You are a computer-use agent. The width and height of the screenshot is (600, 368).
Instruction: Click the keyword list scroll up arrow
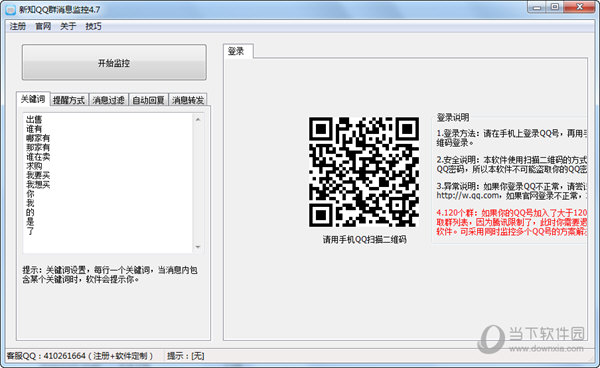tap(198, 120)
